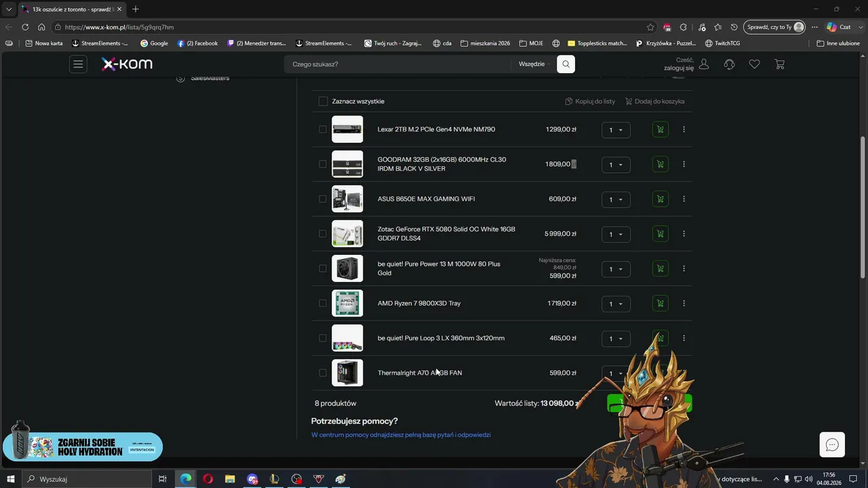868x488 pixels.
Task: Tick the checkbox for GOODRAM 32GB
Action: pyautogui.click(x=323, y=164)
